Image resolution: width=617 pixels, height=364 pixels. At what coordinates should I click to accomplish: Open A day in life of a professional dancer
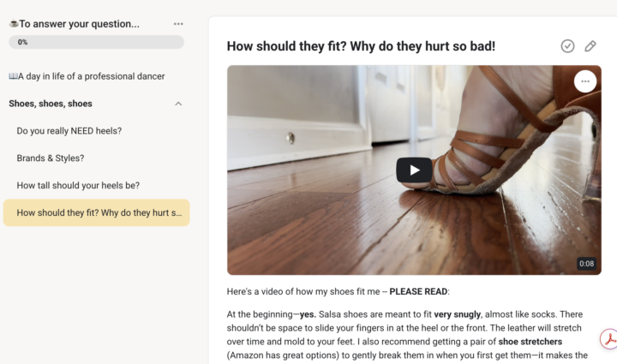87,76
